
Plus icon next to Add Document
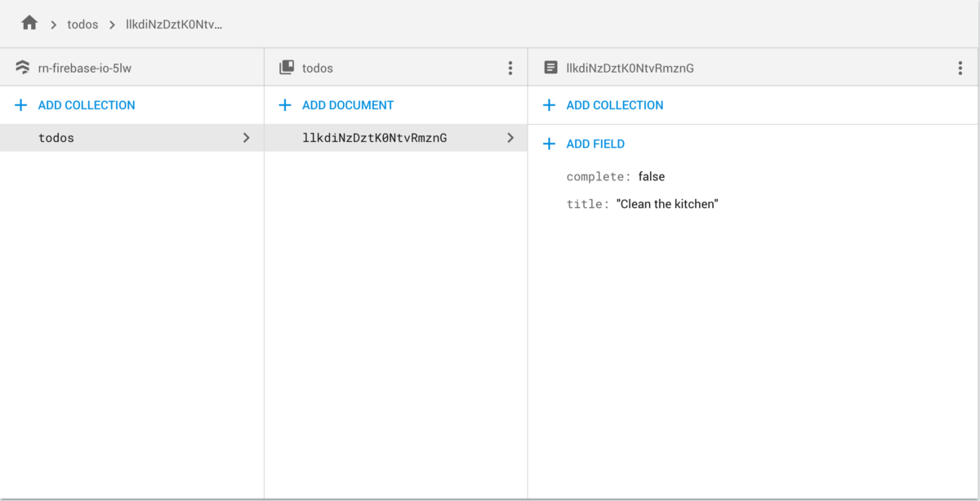coord(285,105)
